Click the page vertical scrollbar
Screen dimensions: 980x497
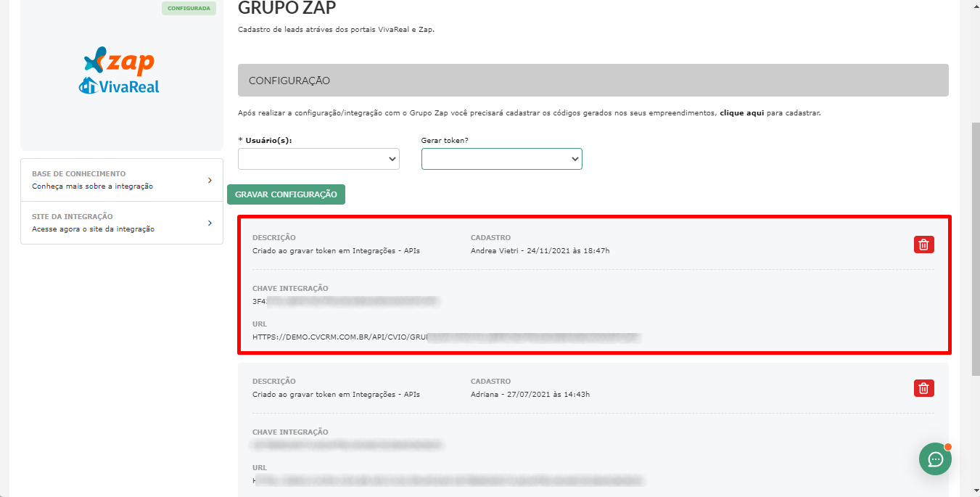(975, 249)
